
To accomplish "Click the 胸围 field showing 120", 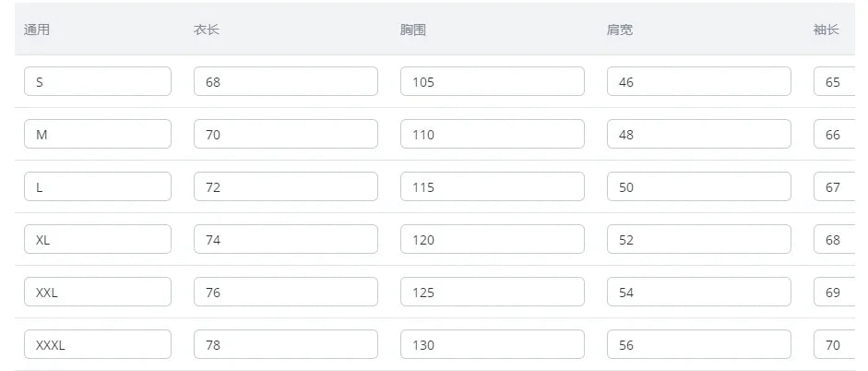I will (492, 239).
